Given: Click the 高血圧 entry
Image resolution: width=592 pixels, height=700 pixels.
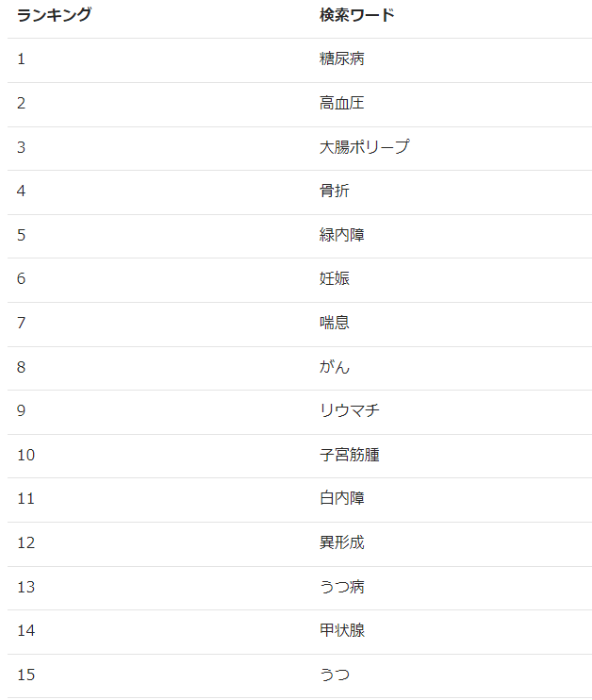Looking at the screenshot, I should click(x=341, y=103).
